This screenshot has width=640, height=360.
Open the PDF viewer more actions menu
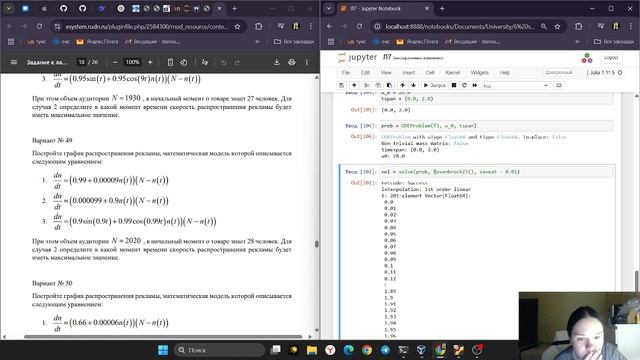(x=307, y=62)
